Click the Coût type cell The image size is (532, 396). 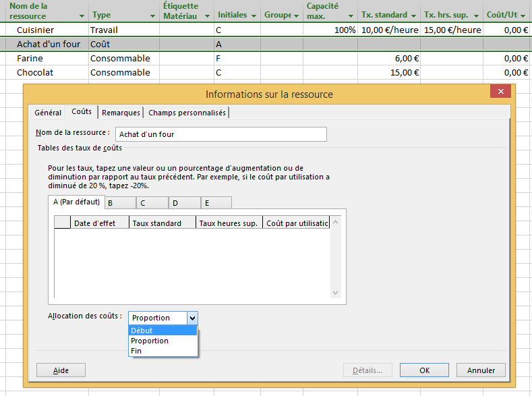[124, 44]
